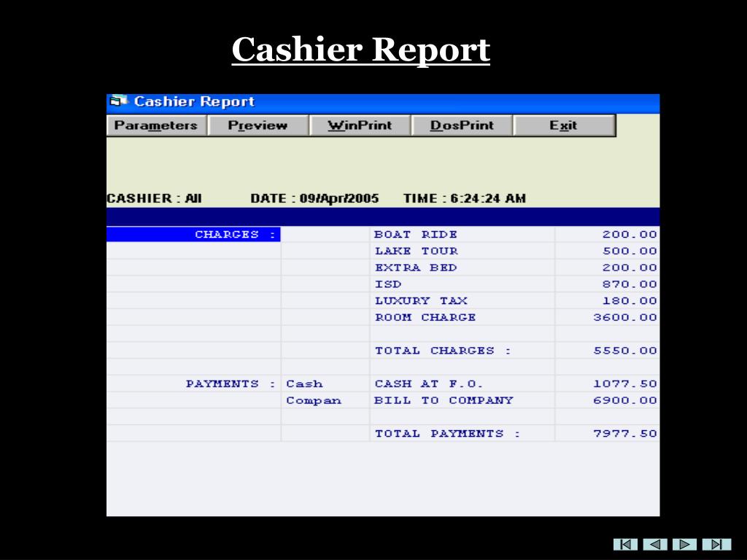Click the TIME : 6:24:24 AM text
Viewport: 747px width, 560px height.
[x=465, y=198]
